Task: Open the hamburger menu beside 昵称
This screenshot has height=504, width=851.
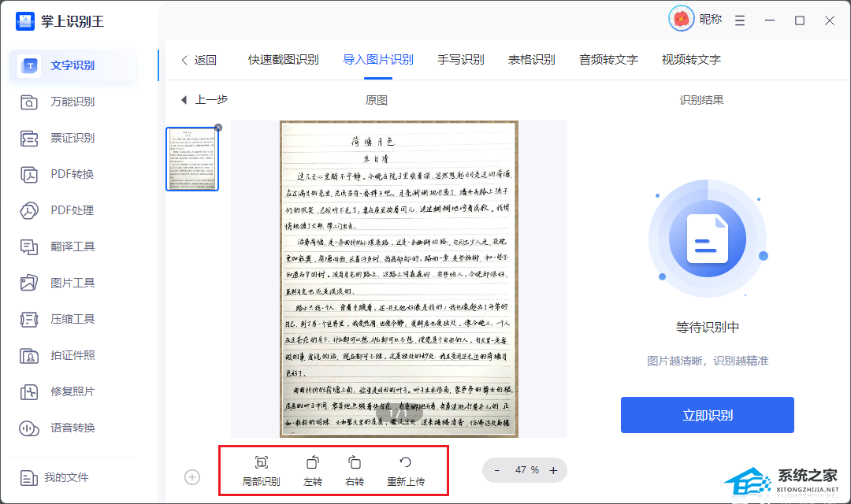Action: (740, 20)
